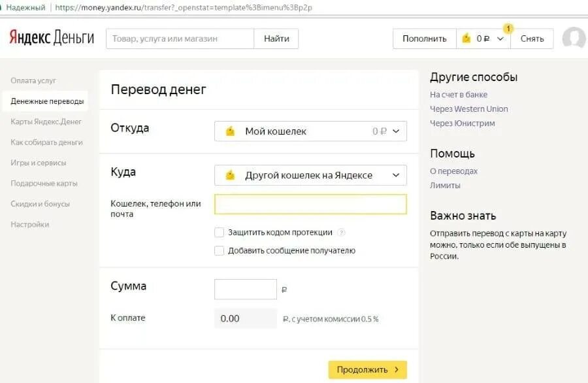Click the К оплате 0.00 field
Image resolution: width=588 pixels, height=383 pixels.
click(246, 318)
